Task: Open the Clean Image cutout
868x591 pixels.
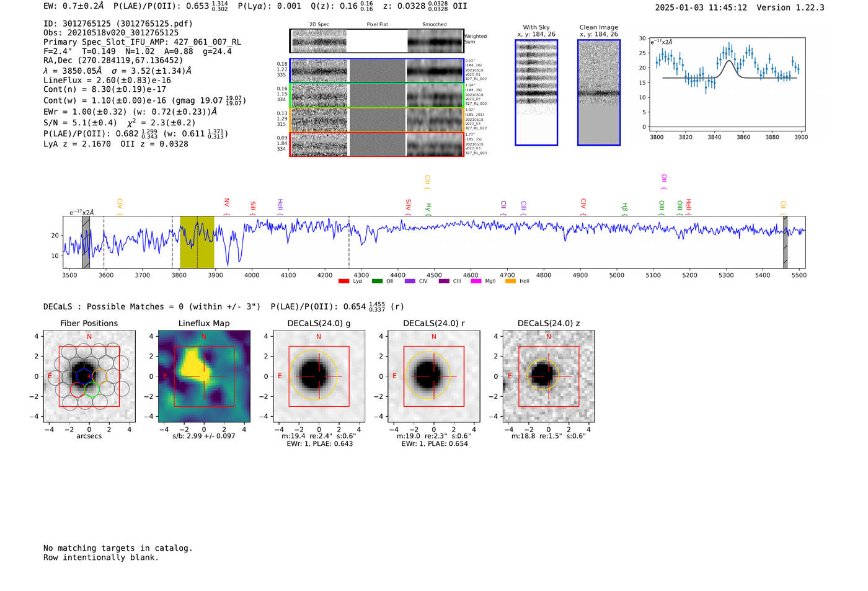Action: click(x=599, y=92)
